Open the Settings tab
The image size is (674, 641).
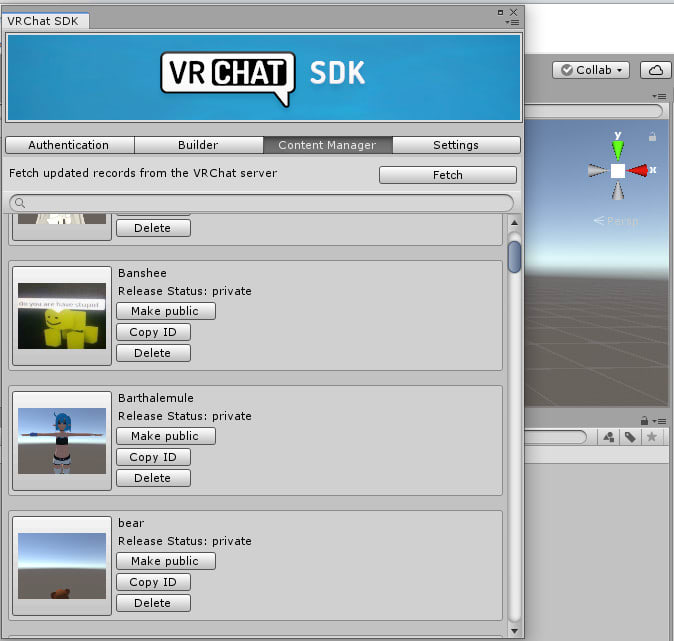[456, 145]
